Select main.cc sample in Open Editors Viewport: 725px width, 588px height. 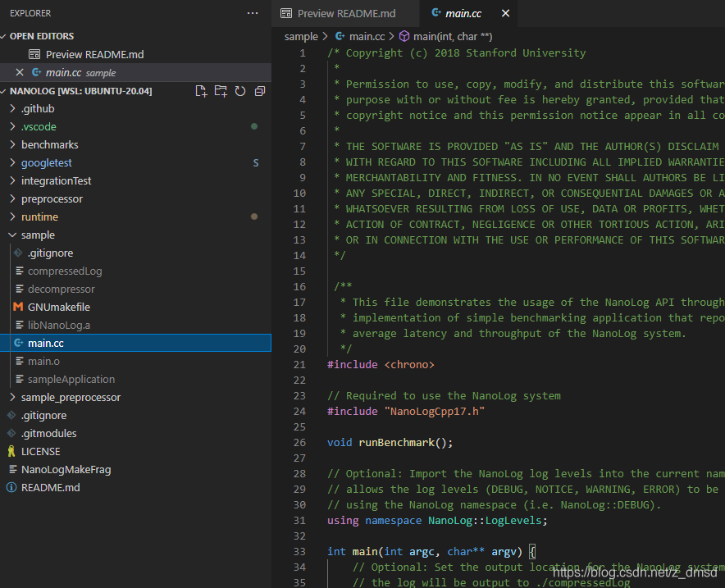tap(135, 72)
